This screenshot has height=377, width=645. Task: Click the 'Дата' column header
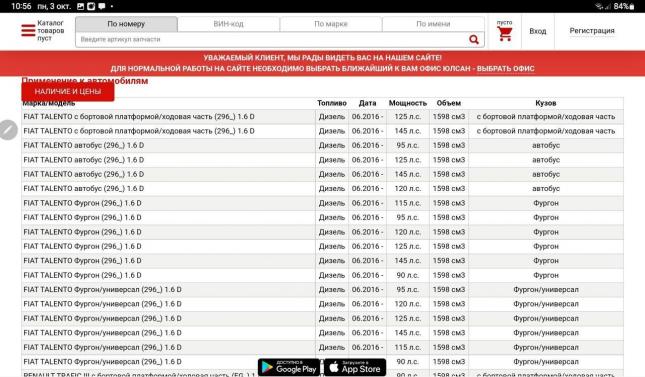point(367,103)
